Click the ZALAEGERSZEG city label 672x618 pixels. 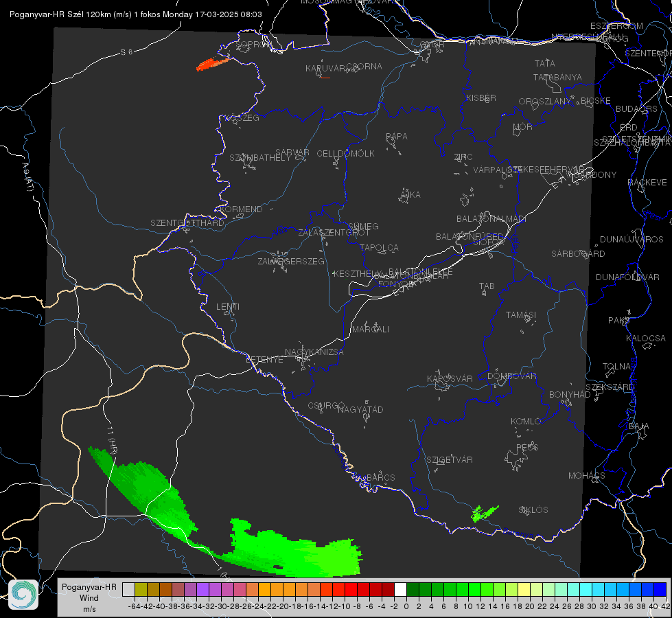click(x=291, y=261)
